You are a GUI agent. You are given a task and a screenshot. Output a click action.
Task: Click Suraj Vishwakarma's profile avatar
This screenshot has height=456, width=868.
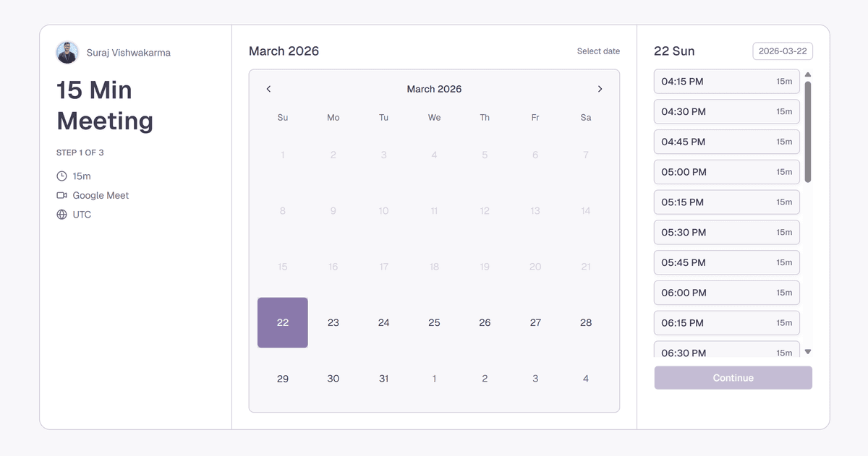(67, 52)
